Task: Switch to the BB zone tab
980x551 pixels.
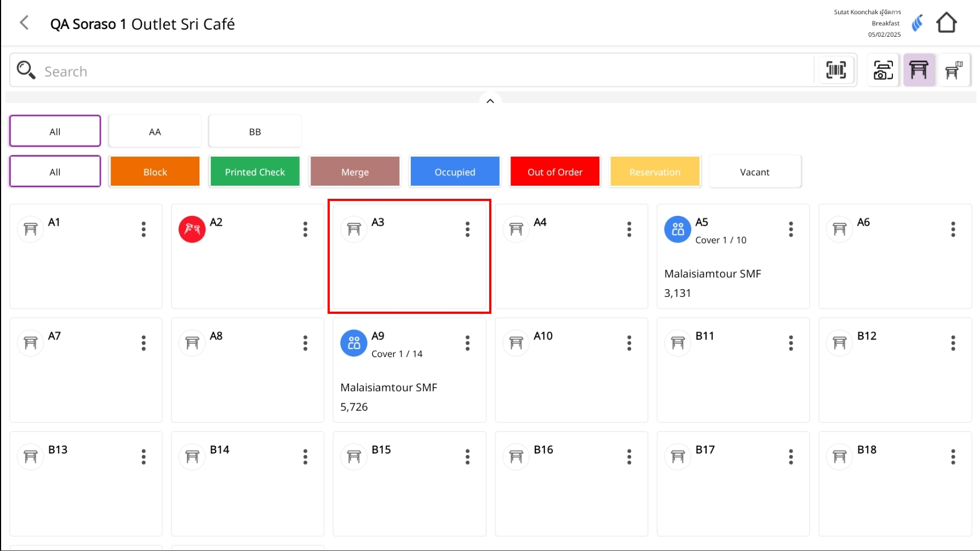Action: tap(255, 131)
